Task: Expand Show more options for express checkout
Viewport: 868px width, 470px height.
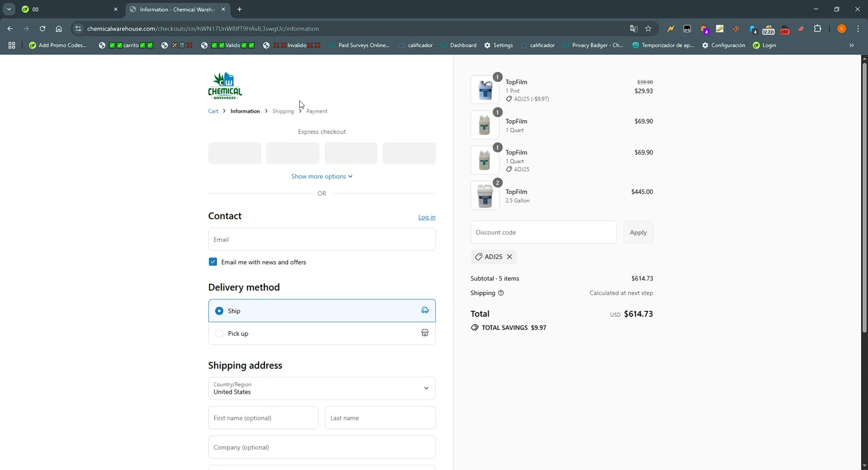Action: [x=322, y=176]
